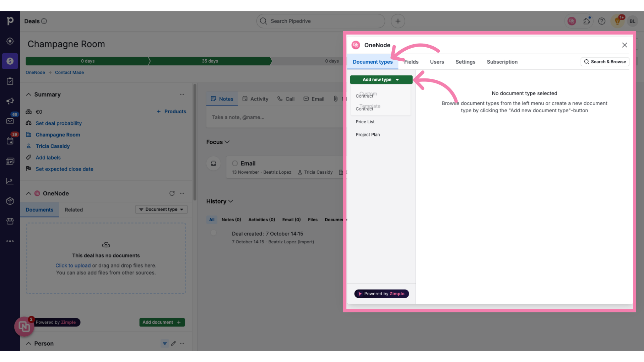Screen dimensions: 644x362
Task: Select the Notes tab
Action: pyautogui.click(x=222, y=99)
